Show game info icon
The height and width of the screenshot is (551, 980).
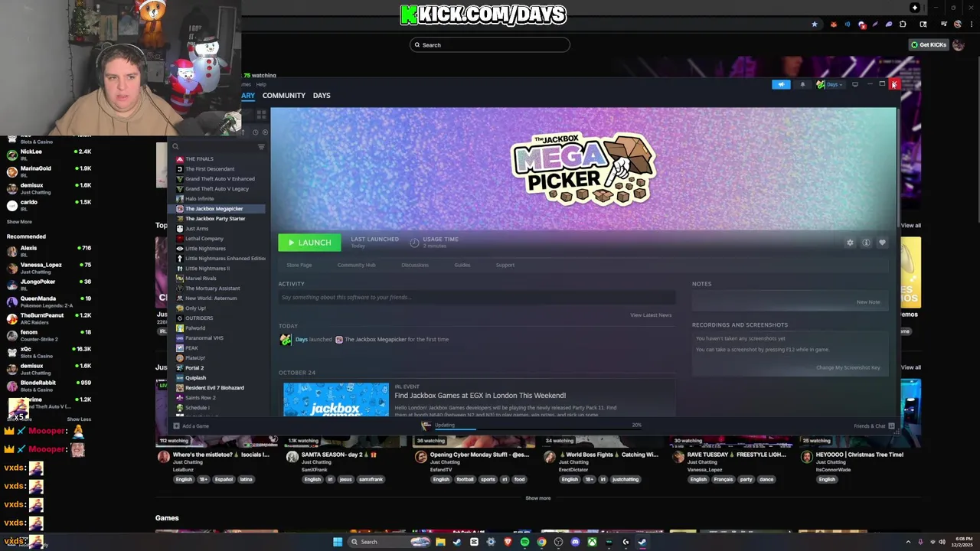tap(866, 243)
